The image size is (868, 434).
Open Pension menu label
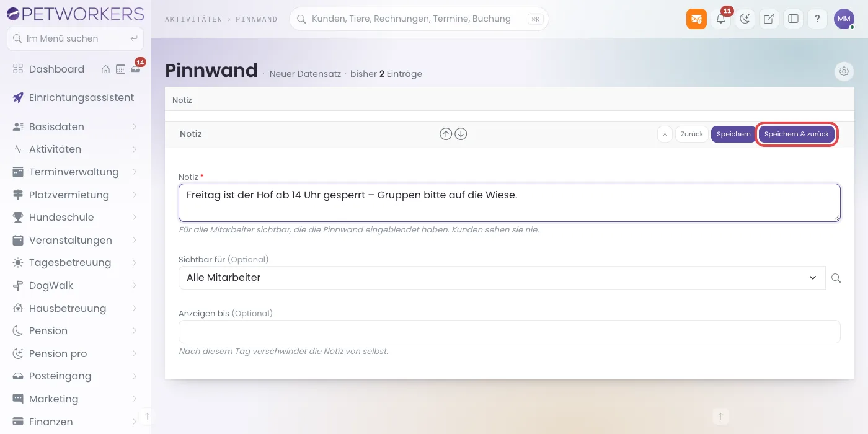[48, 331]
